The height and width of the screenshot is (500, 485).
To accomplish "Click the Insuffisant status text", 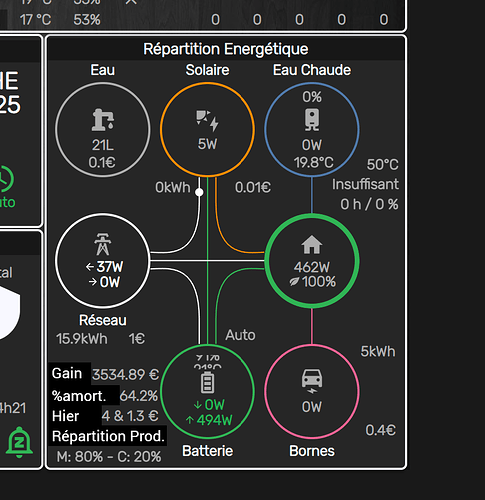I will [365, 184].
